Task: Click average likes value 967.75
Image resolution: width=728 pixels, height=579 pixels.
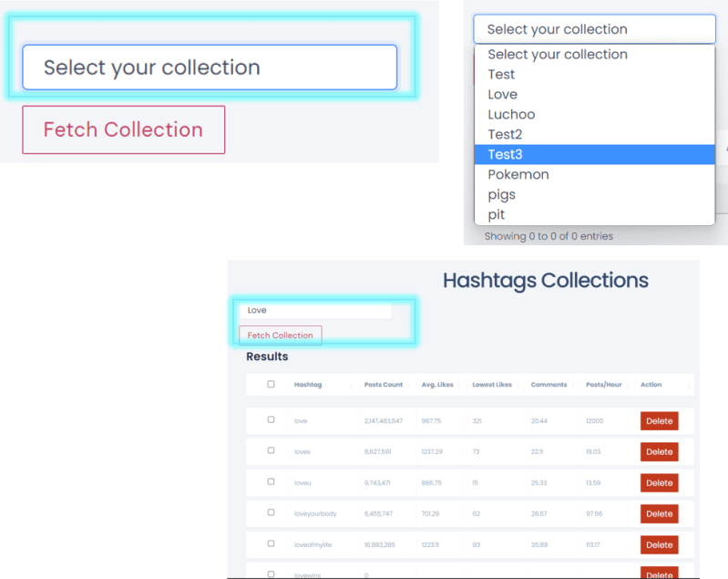Action: 431,421
